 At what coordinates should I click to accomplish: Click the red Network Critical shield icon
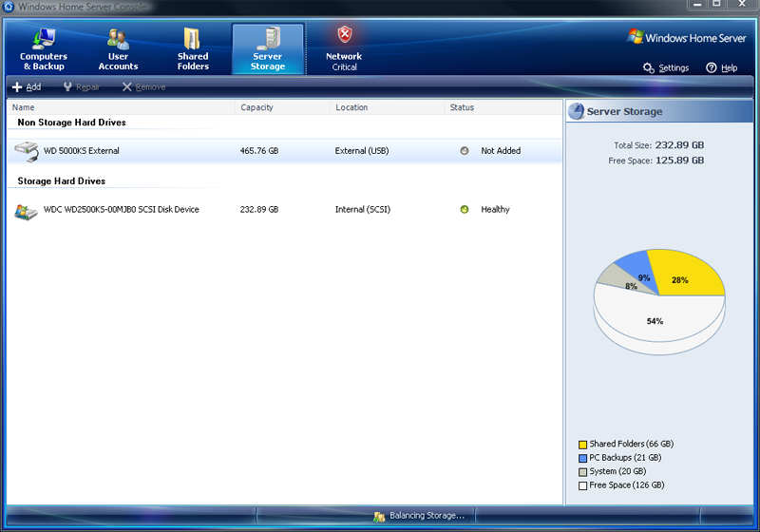345,35
